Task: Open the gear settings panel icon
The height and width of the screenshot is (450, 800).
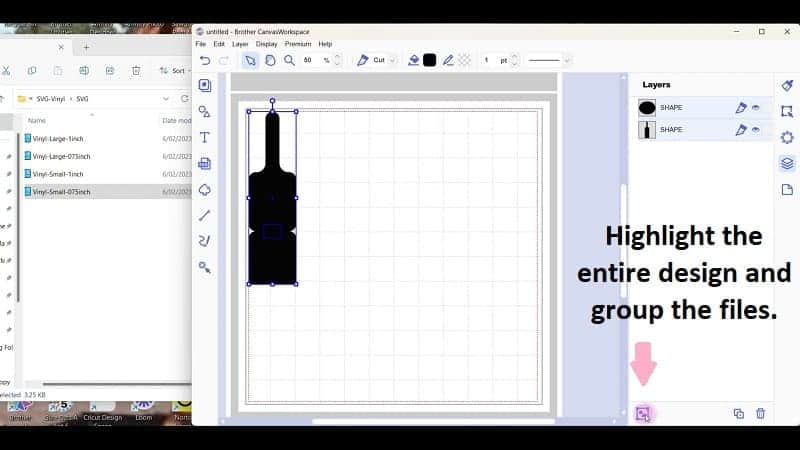Action: point(787,137)
